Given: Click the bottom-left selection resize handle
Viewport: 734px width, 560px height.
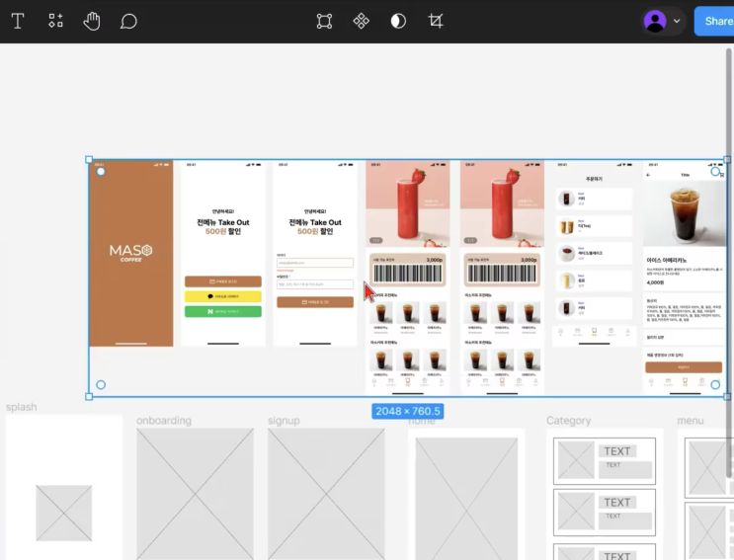Looking at the screenshot, I should pyautogui.click(x=89, y=397).
